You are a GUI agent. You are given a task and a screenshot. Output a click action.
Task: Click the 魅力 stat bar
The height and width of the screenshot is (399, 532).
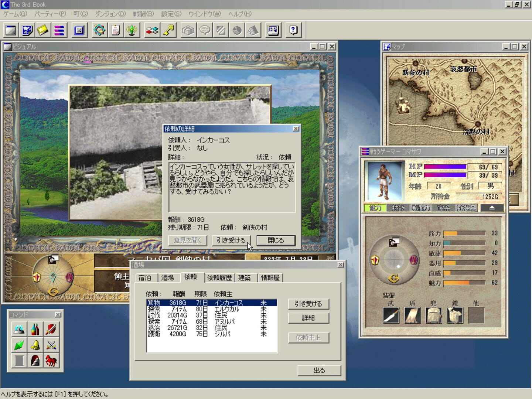point(465,282)
